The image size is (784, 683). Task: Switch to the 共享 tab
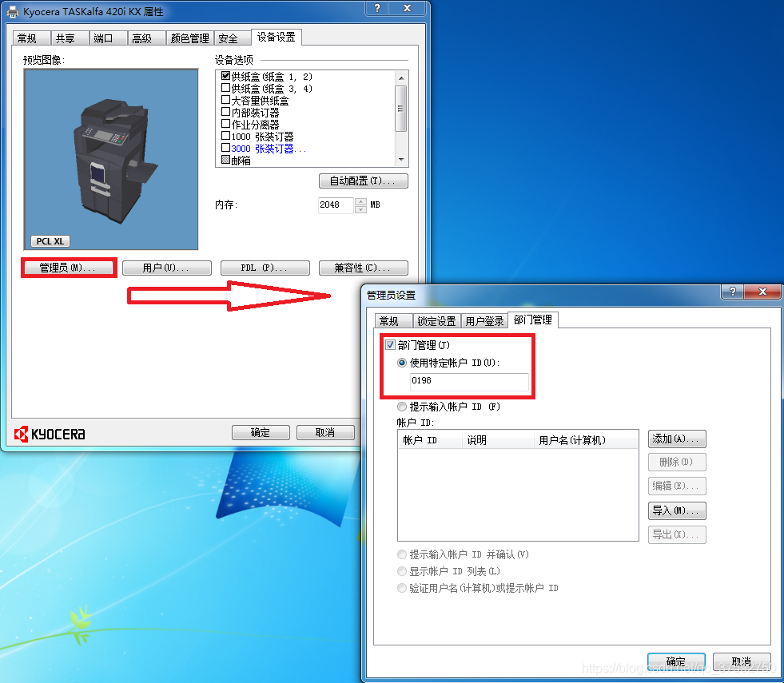click(70, 38)
